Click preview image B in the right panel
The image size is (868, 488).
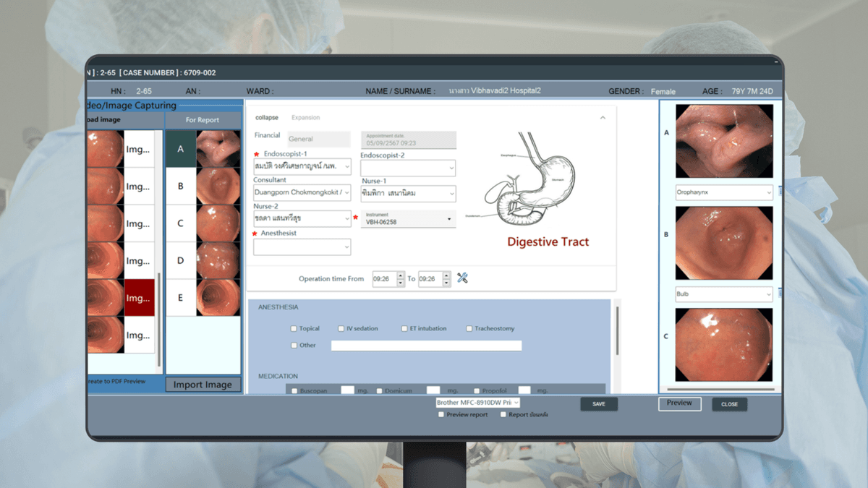724,243
